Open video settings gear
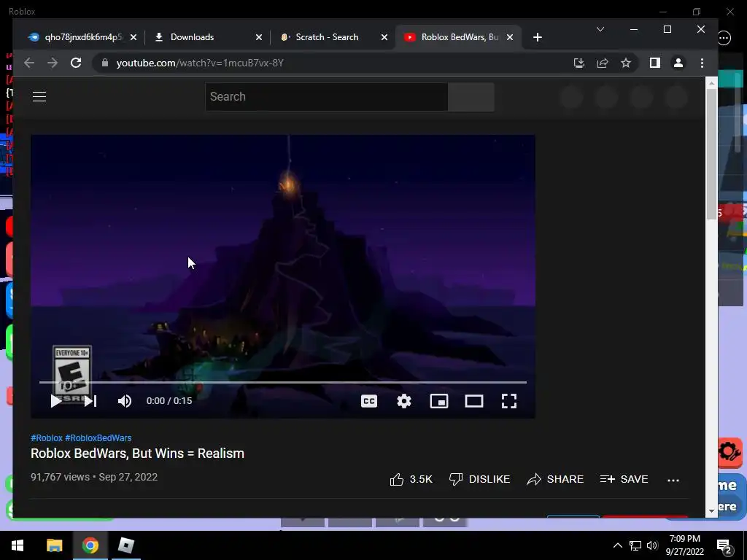The height and width of the screenshot is (560, 747). click(x=404, y=401)
